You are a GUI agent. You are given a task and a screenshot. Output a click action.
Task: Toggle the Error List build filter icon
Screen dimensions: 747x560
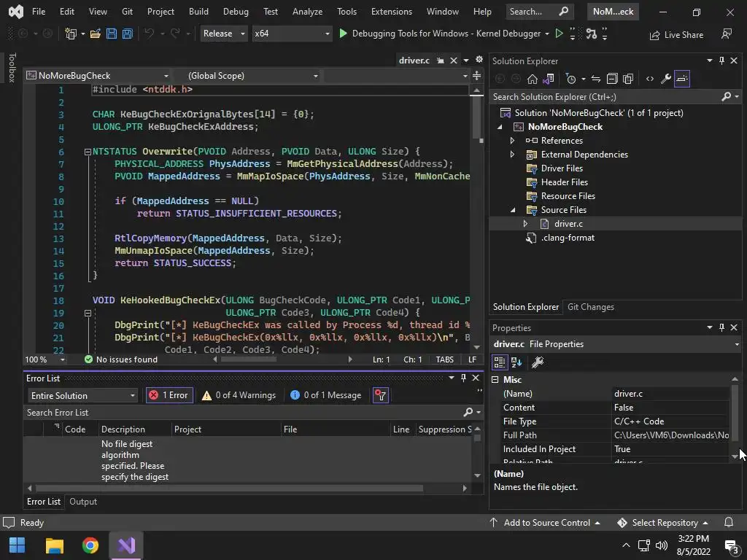pos(381,395)
